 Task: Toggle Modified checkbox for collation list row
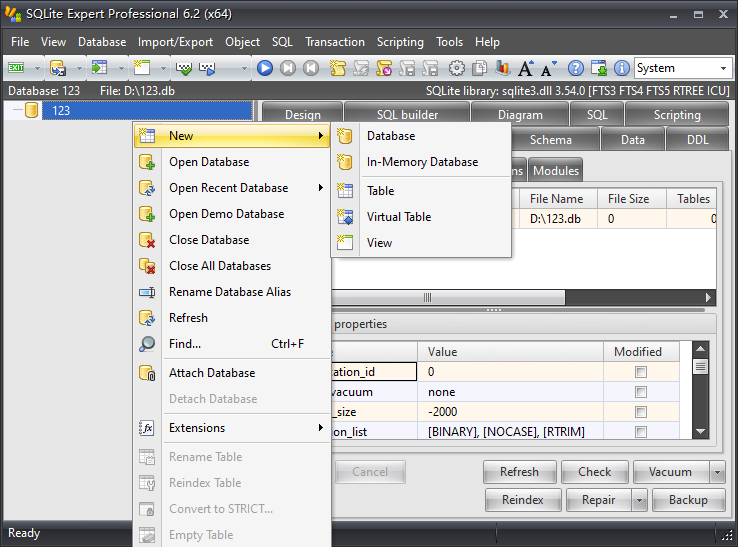click(x=641, y=432)
